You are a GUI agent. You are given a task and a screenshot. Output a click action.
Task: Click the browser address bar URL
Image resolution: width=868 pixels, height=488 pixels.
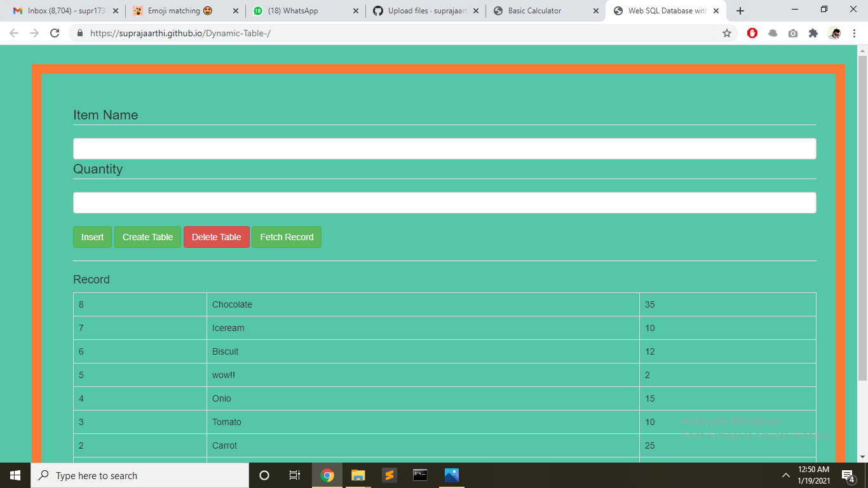coord(180,33)
